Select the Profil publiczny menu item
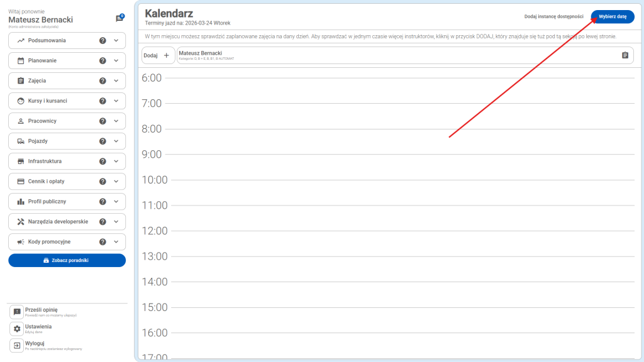Screen dimensions: 644x362 [47, 202]
